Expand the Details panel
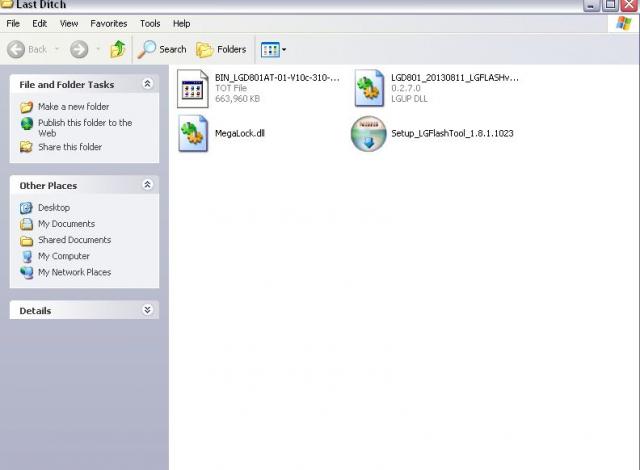 [148, 310]
